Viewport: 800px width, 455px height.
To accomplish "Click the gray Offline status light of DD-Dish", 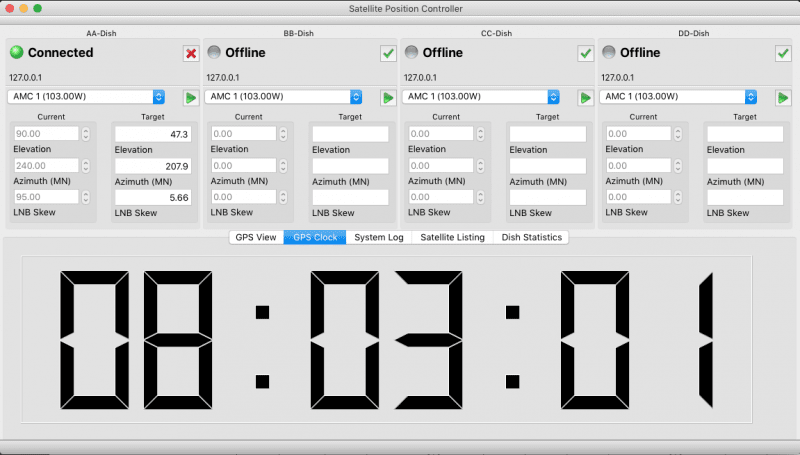I will 607,52.
